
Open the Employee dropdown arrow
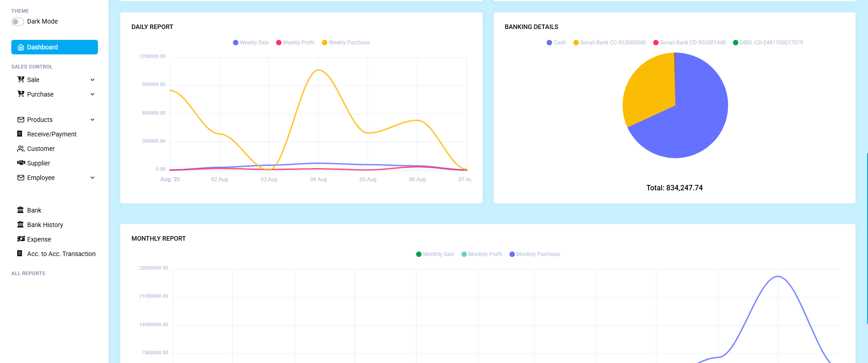92,178
